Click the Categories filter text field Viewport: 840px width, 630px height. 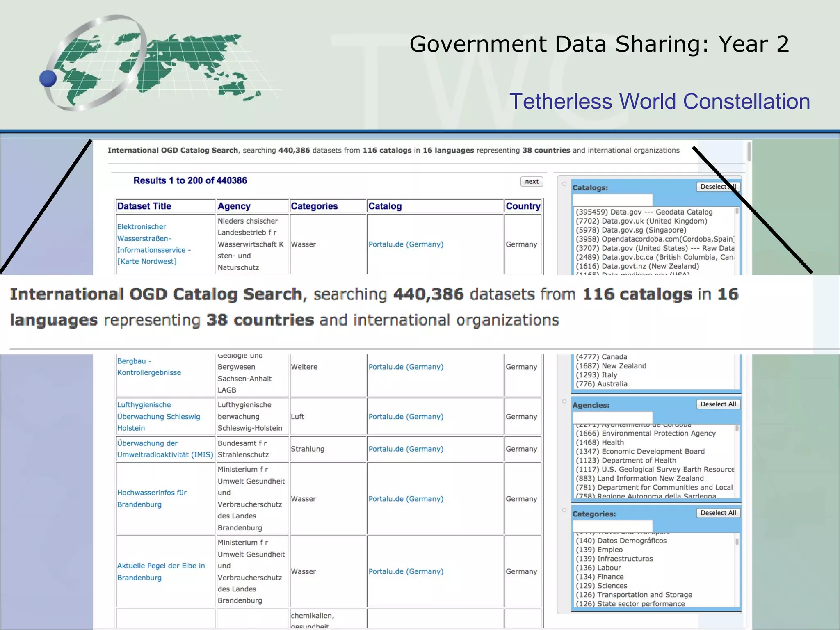pos(612,526)
